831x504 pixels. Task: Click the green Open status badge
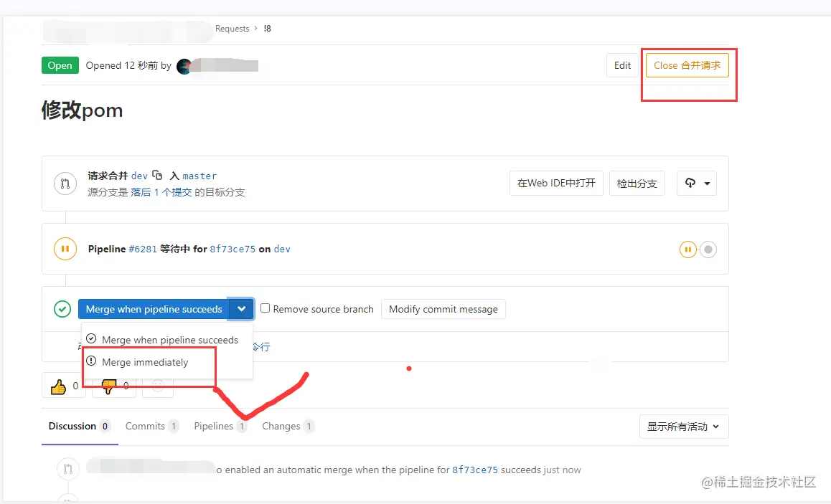coord(60,65)
